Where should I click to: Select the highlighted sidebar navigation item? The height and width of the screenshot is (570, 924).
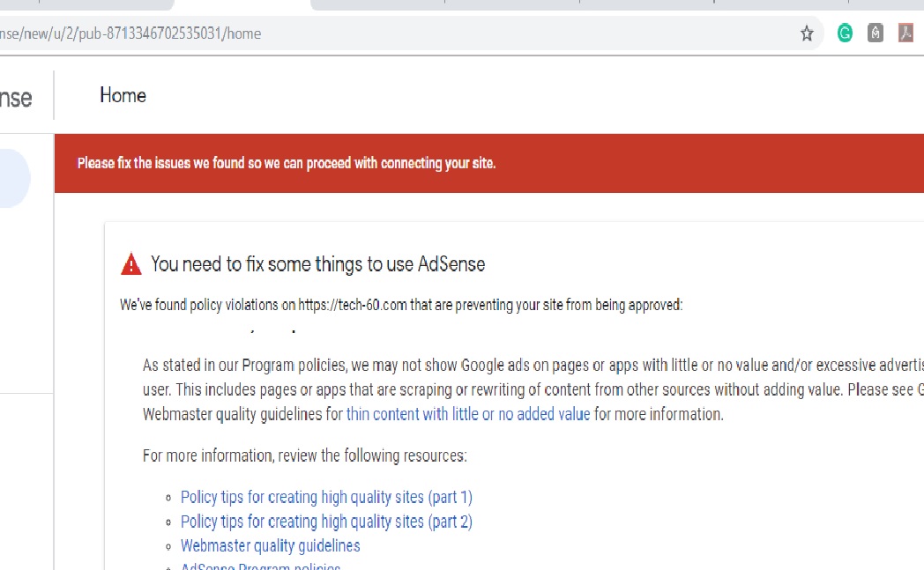(13, 178)
